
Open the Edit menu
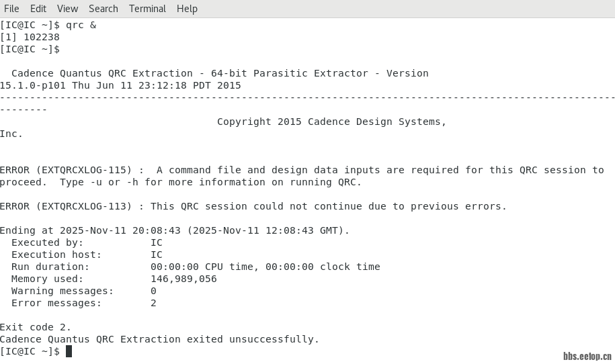38,9
